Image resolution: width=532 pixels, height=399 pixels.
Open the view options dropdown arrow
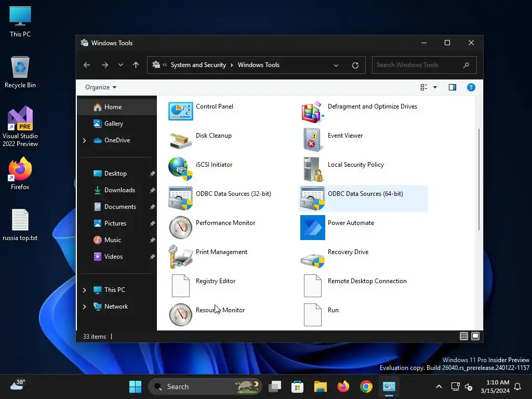pos(435,87)
